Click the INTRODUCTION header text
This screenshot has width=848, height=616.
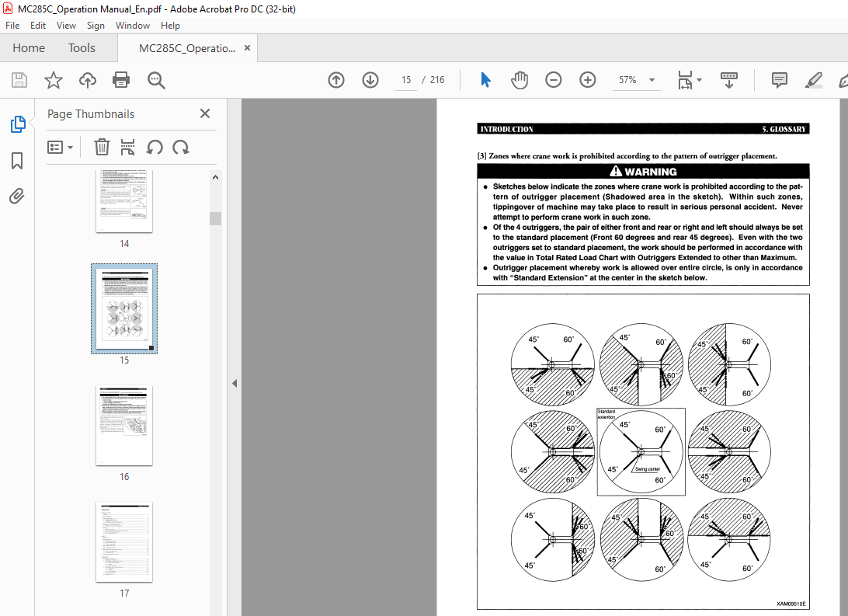coord(507,129)
